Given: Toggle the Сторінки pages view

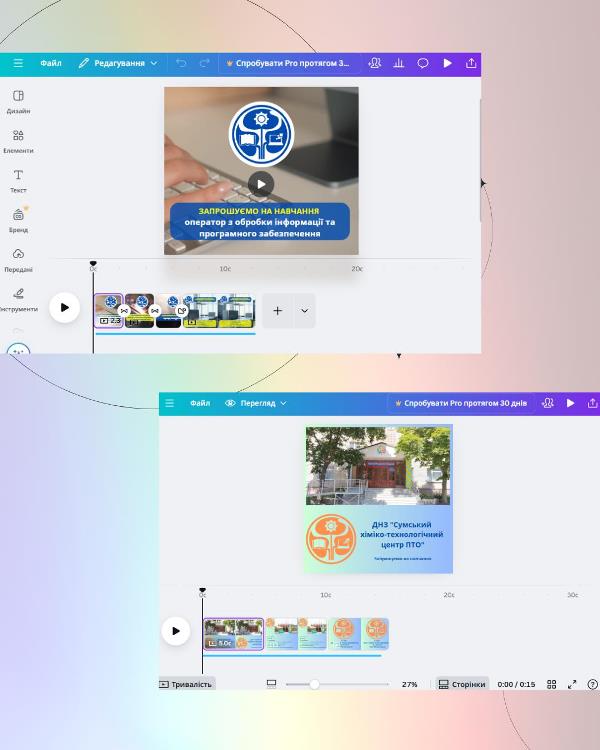Looking at the screenshot, I should tap(461, 684).
